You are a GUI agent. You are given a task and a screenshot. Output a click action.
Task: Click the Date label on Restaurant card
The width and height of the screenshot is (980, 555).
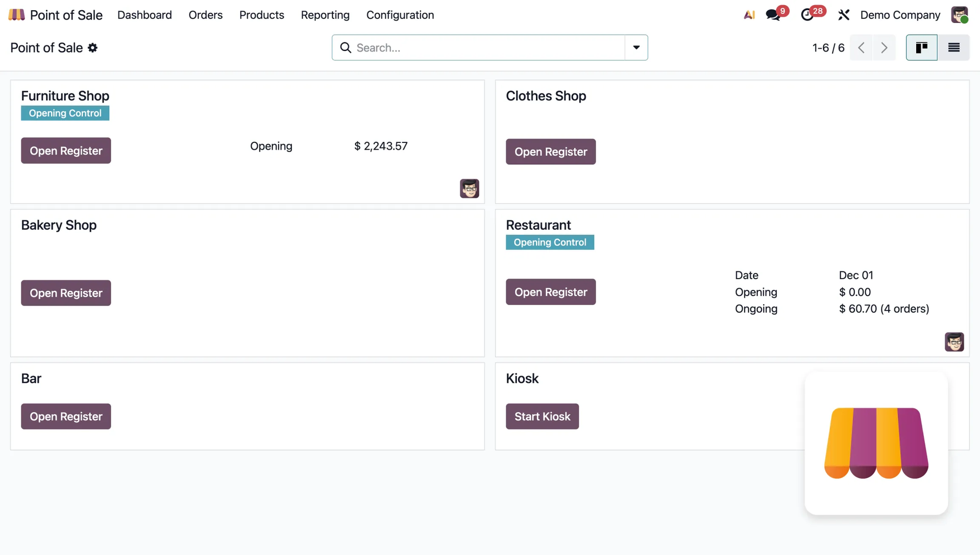click(746, 275)
